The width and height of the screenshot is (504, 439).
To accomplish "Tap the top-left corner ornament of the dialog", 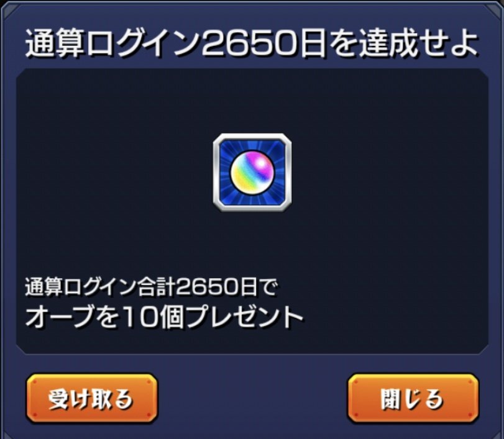I will [8, 8].
